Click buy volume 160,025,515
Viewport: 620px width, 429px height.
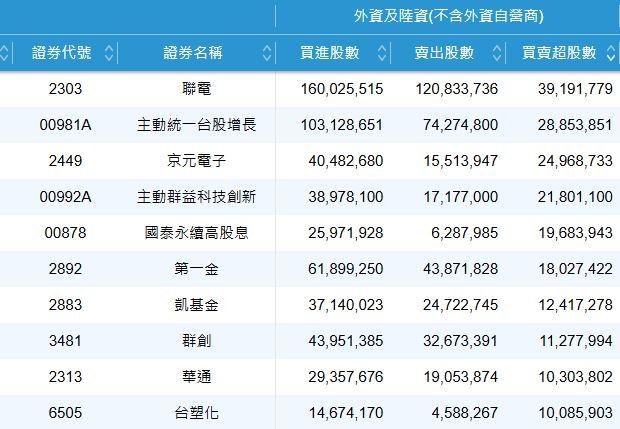click(x=342, y=89)
